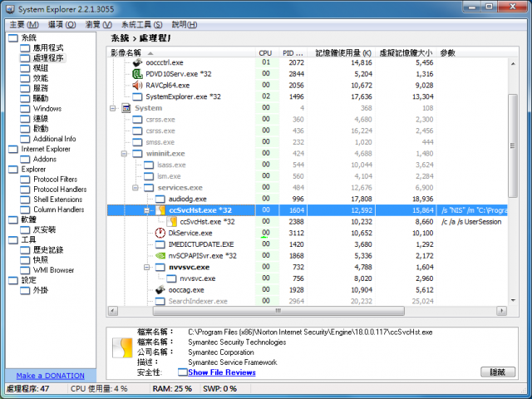The image size is (532, 399).
Task: Click the System Explorer title bar app icon
Action: [x=10, y=9]
